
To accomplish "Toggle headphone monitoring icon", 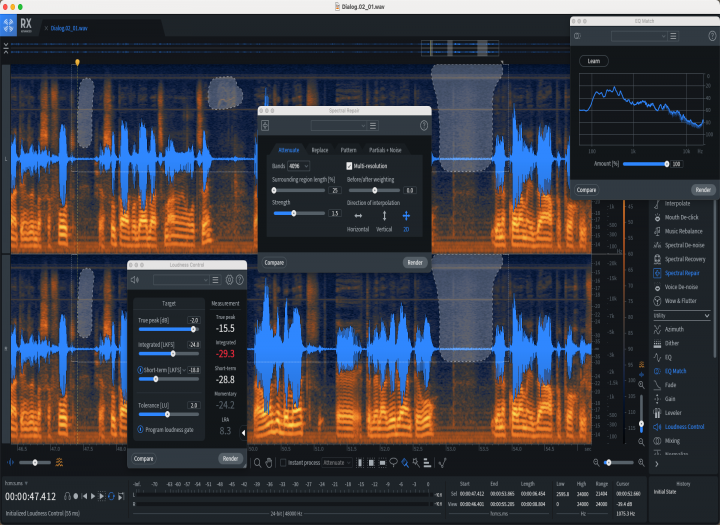I will [x=68, y=496].
